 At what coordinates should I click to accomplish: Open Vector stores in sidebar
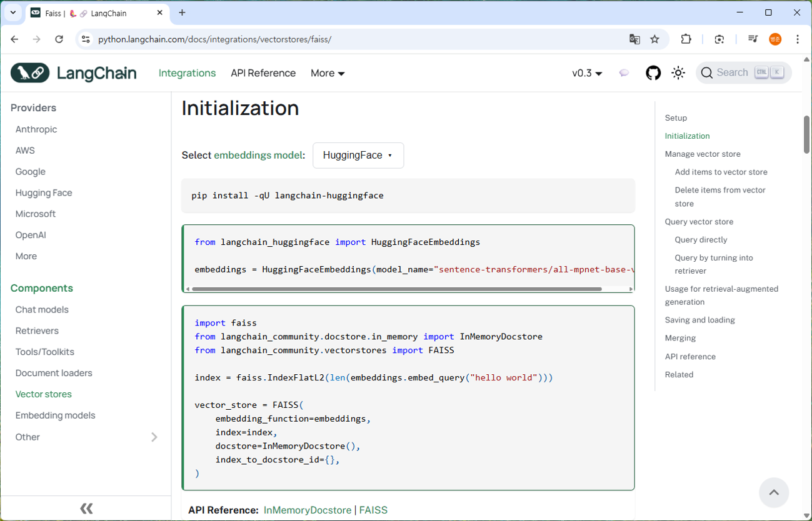click(44, 394)
